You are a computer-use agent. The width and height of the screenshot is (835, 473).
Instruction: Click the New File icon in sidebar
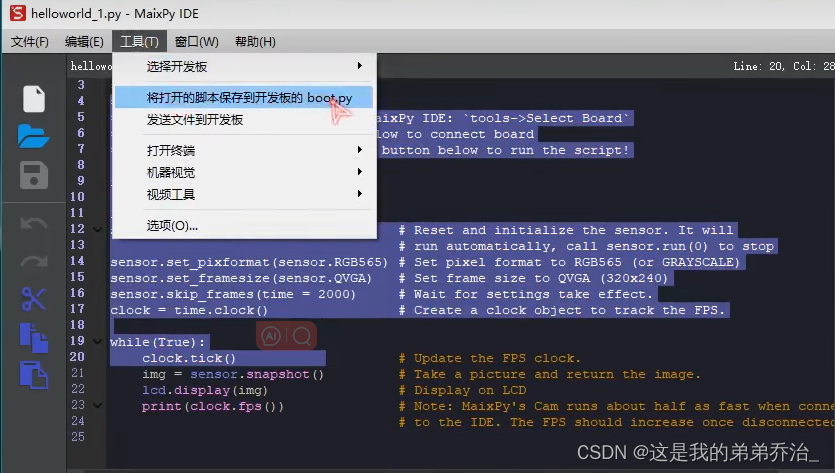(x=34, y=99)
